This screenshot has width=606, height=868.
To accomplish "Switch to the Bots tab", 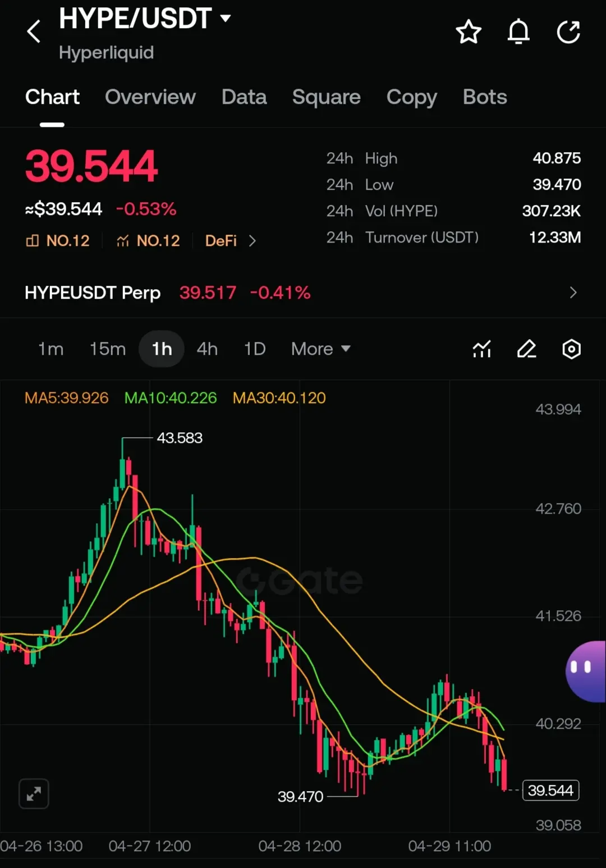I will [485, 97].
